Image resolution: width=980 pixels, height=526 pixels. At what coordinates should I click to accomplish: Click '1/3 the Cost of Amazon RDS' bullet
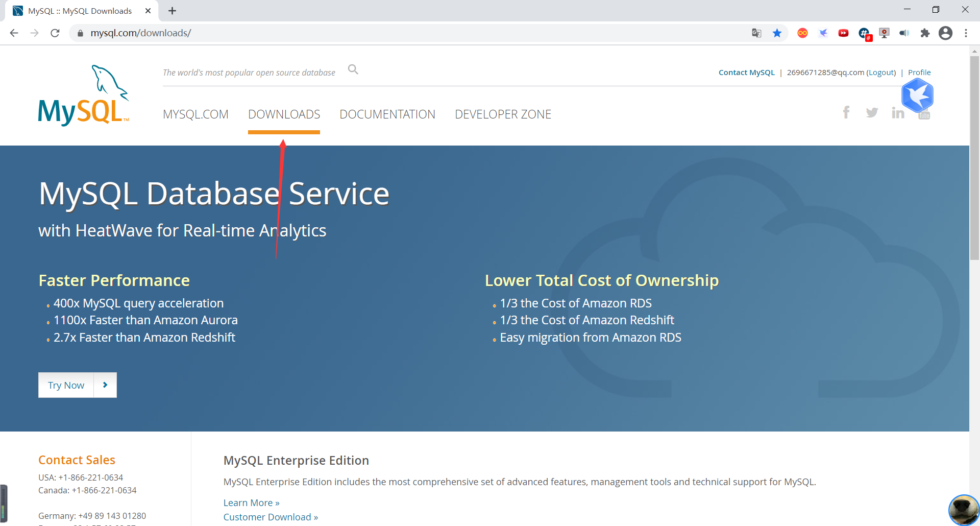[x=576, y=303]
